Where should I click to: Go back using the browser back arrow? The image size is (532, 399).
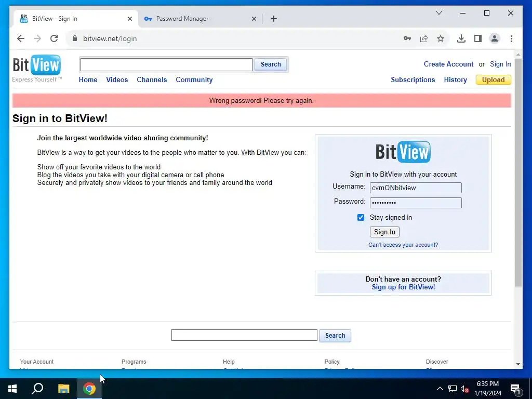21,38
